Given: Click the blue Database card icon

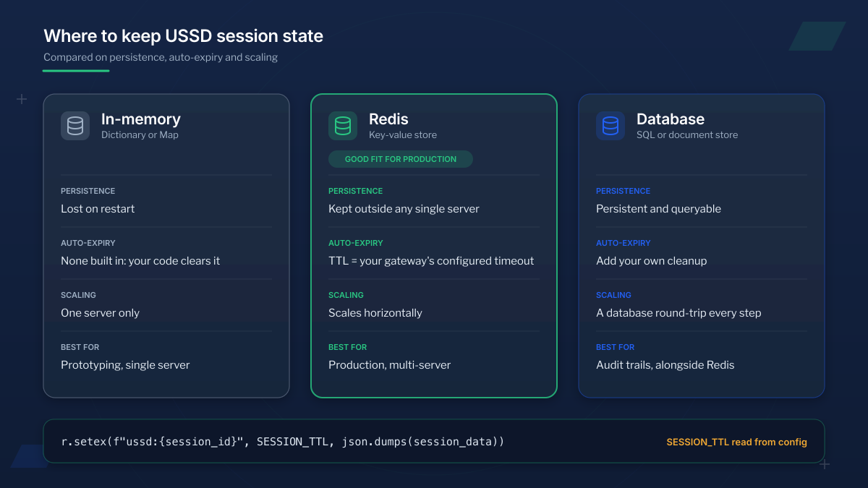Looking at the screenshot, I should 610,126.
